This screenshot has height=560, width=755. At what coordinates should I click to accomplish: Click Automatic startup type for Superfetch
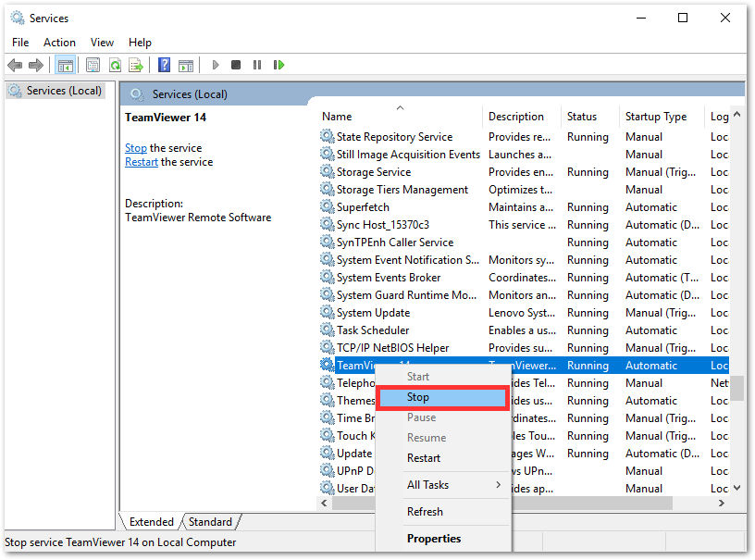click(651, 207)
